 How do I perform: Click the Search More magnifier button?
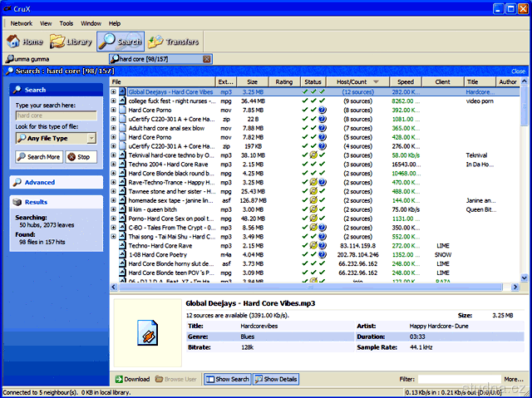tap(37, 156)
